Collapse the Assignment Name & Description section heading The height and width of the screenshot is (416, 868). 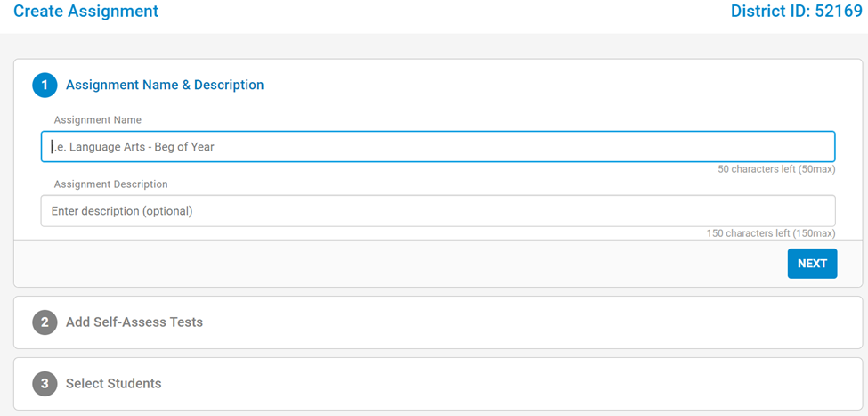coord(165,86)
